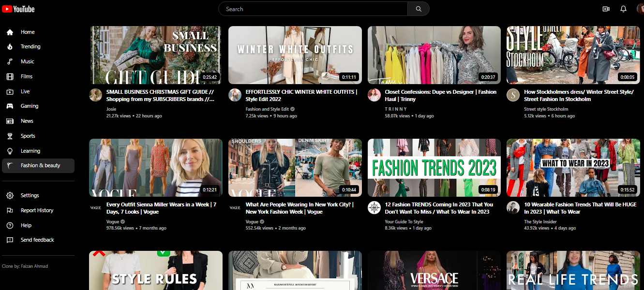The width and height of the screenshot is (644, 290).
Task: Play the "What To Wear In 2023" thumbnail
Action: point(573,168)
